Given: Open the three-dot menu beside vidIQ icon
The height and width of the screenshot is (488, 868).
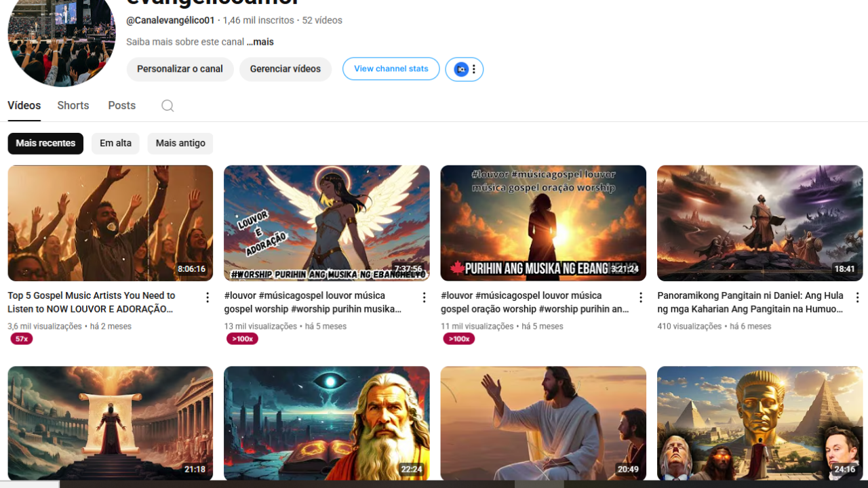Looking at the screenshot, I should (x=474, y=69).
